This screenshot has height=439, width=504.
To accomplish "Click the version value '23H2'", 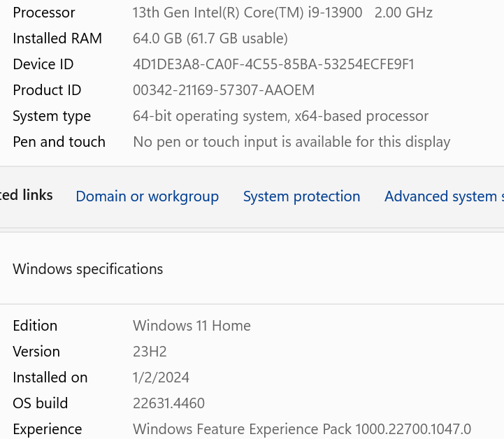I will click(x=150, y=352).
